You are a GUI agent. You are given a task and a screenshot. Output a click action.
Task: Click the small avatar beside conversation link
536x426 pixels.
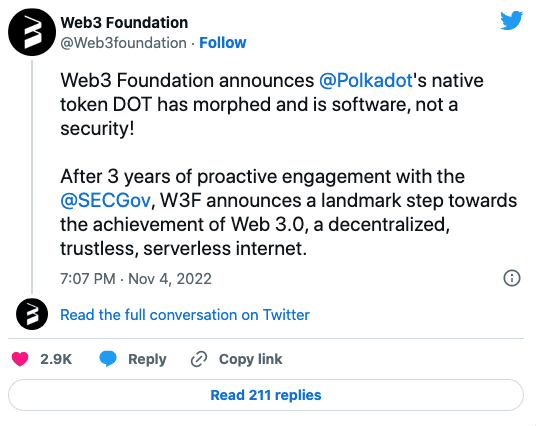coord(32,314)
